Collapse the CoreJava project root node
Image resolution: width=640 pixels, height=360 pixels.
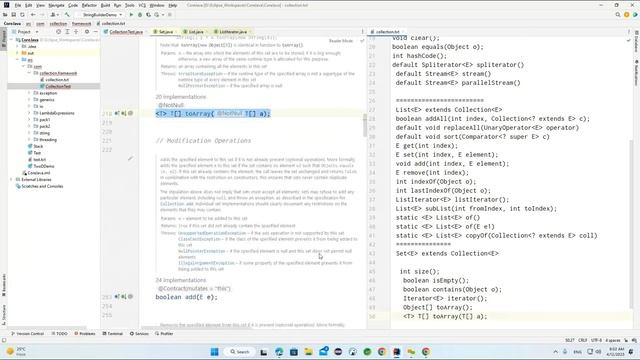[11, 40]
